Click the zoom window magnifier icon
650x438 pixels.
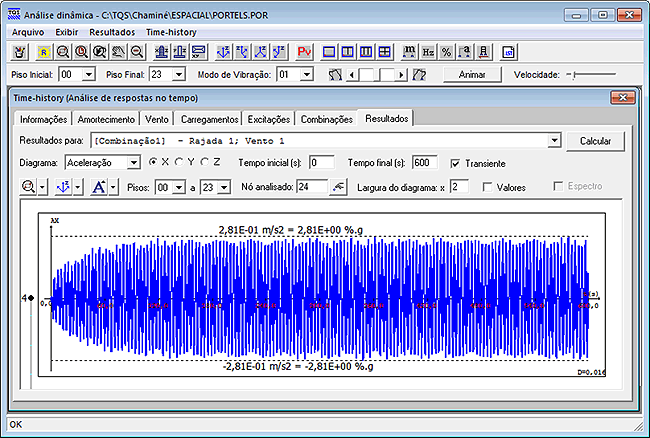click(63, 52)
